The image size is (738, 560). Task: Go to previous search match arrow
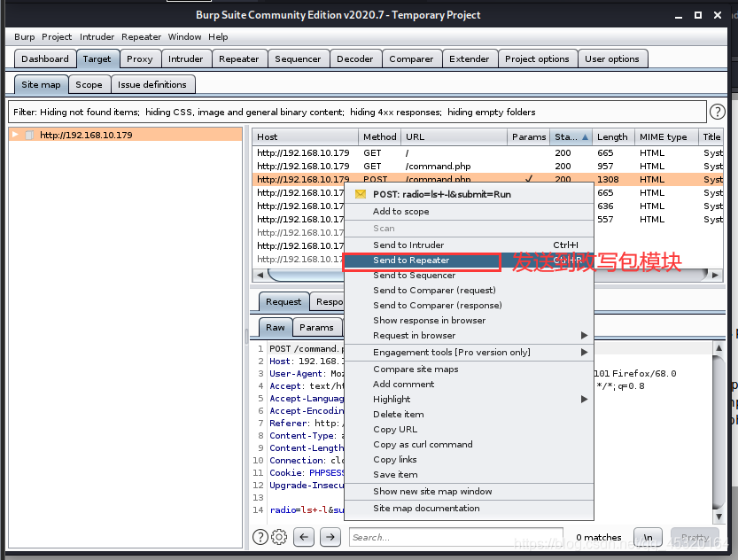click(304, 537)
